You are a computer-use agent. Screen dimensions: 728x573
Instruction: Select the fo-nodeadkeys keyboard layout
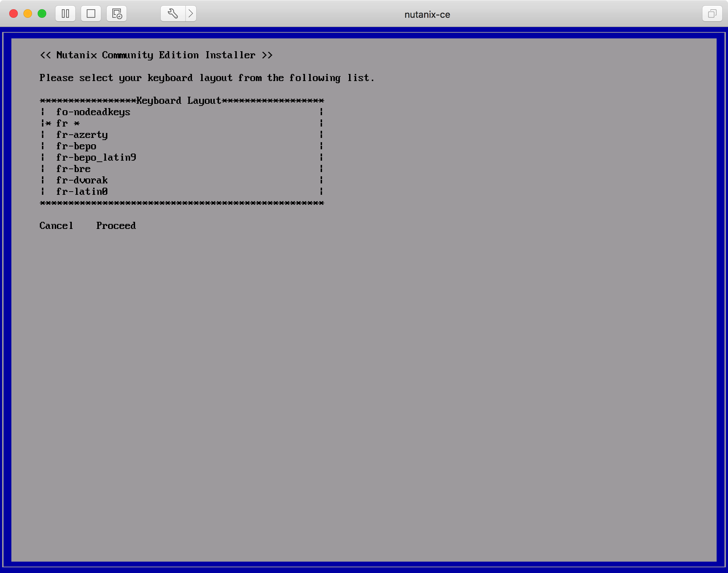tap(93, 112)
